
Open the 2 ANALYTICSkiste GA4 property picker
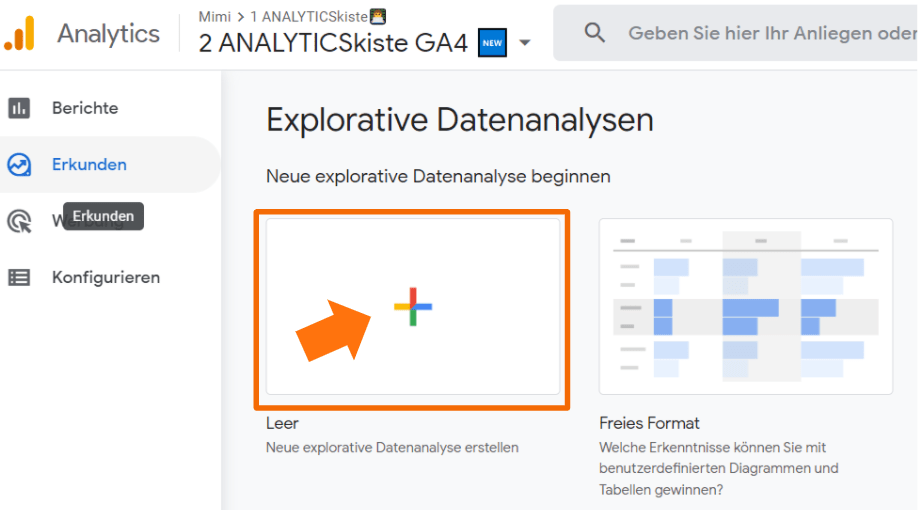pos(333,44)
